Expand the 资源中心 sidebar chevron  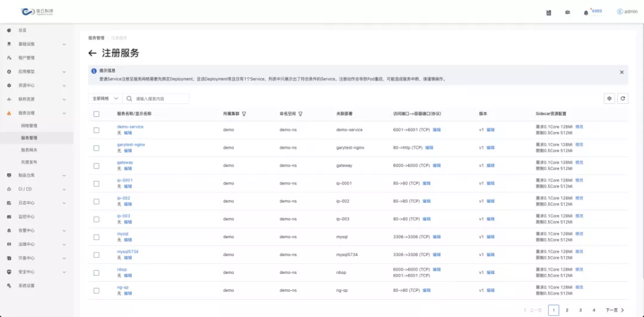(64, 85)
